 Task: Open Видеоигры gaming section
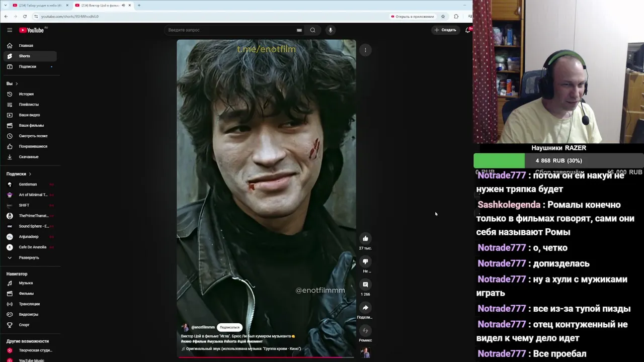[x=30, y=314]
